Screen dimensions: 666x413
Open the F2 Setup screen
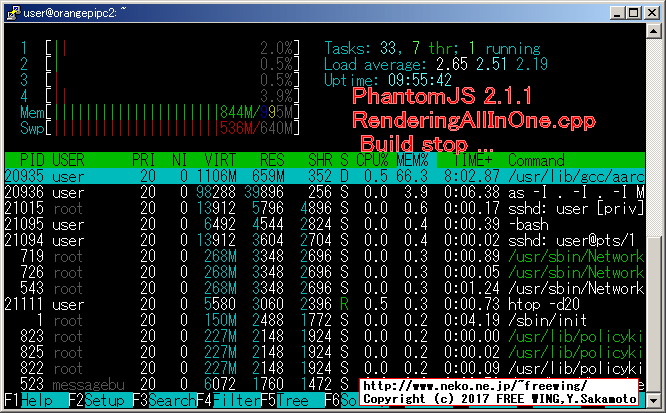tap(99, 400)
